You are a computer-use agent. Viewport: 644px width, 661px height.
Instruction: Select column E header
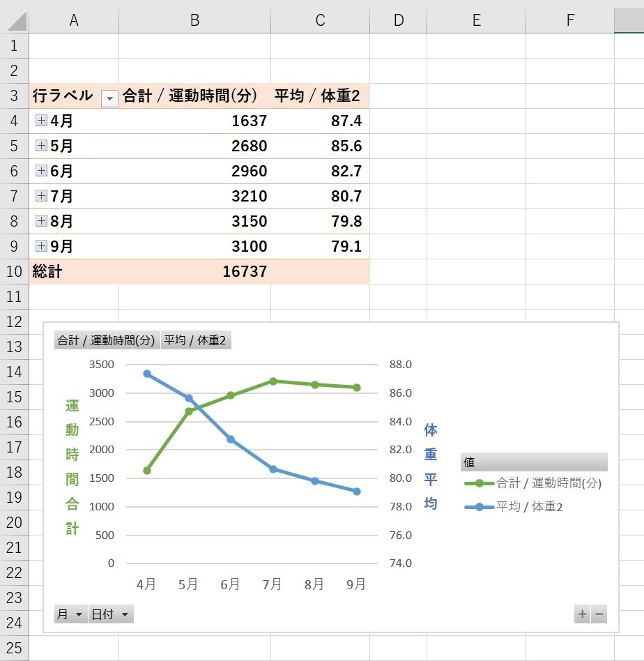(476, 20)
